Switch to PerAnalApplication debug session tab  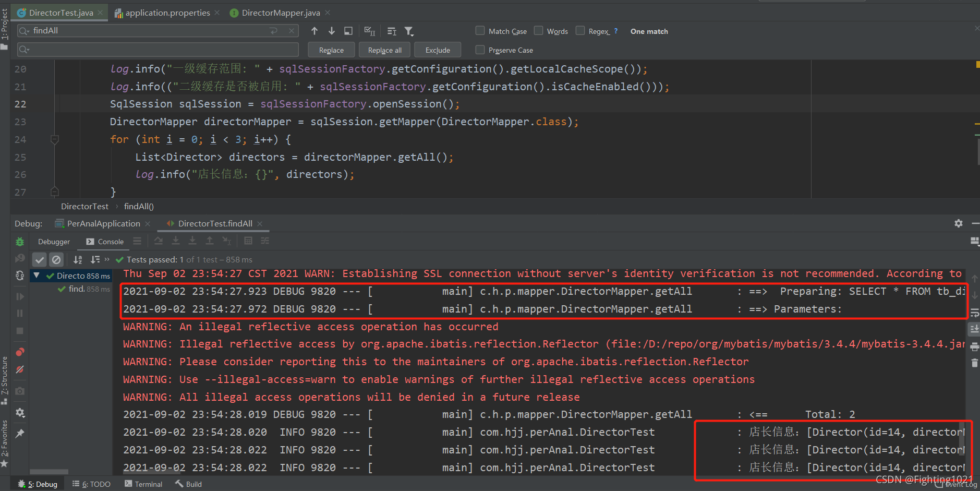(103, 223)
